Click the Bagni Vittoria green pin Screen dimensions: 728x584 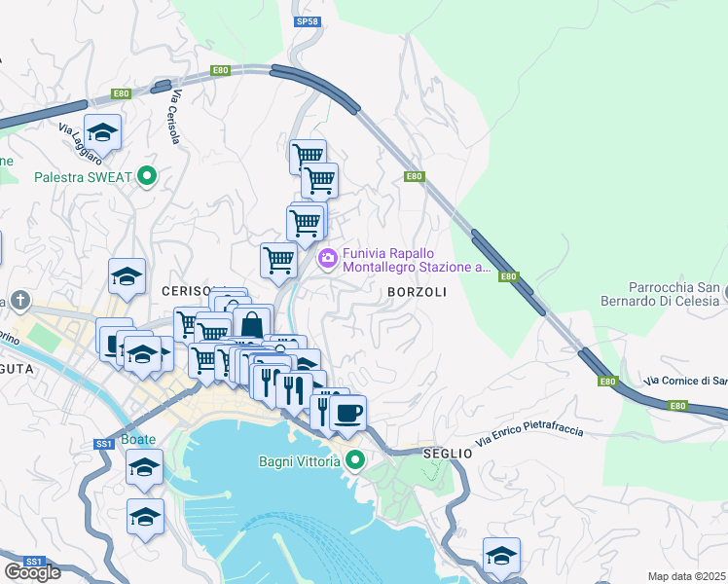tap(355, 461)
